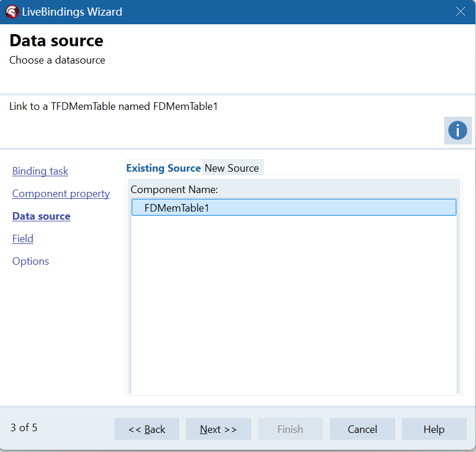This screenshot has width=476, height=452.
Task: Close the LiveBindings Wizard window
Action: 460,12
